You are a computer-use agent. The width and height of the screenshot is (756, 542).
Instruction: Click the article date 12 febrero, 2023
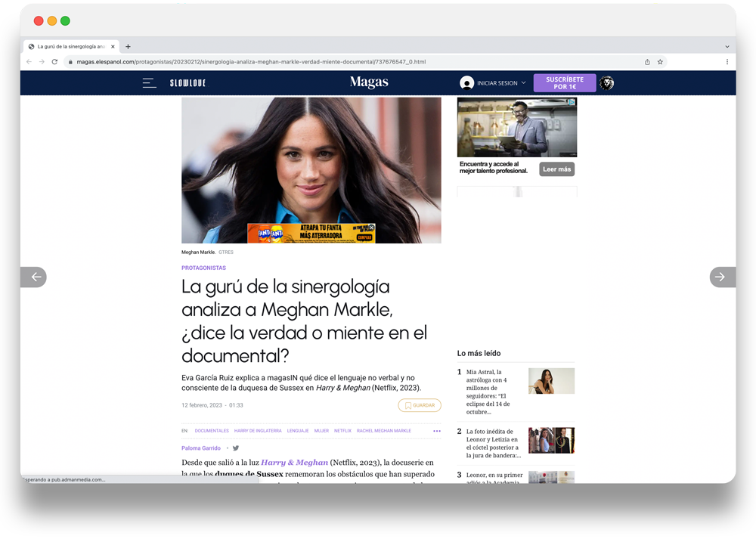202,405
